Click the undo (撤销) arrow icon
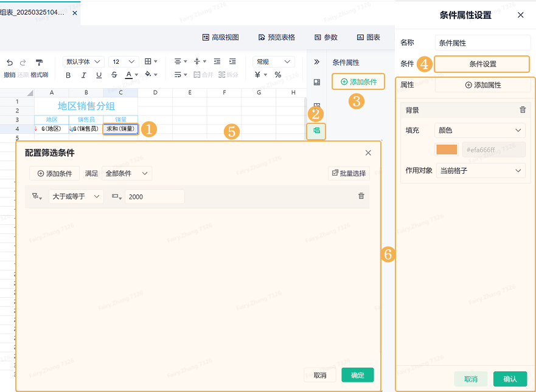Viewport: 536px width, 392px height. pos(10,63)
